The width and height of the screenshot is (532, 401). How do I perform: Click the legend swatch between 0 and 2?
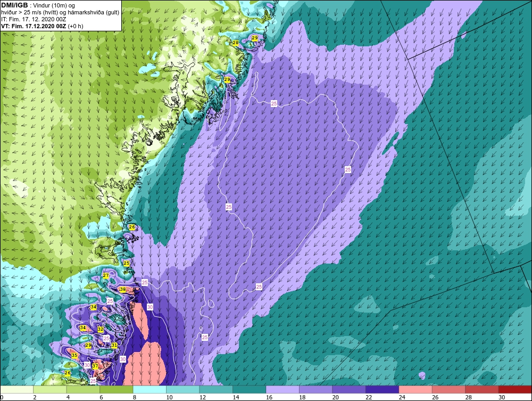point(16,389)
